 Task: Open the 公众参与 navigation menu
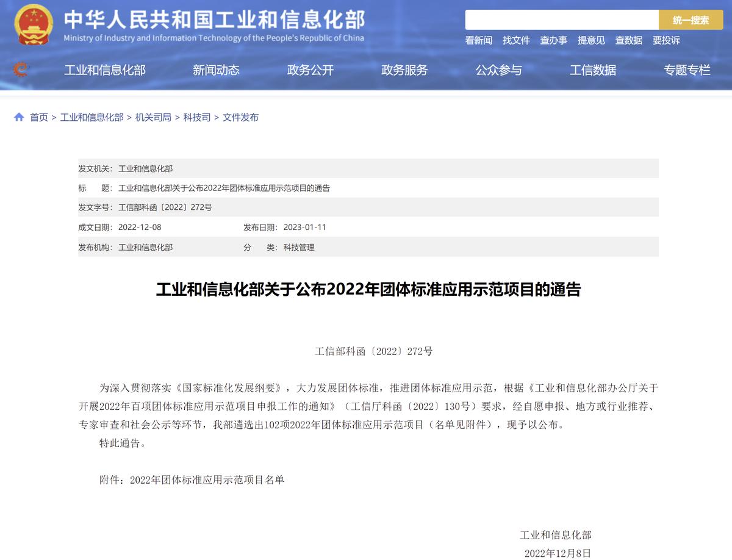pos(499,70)
